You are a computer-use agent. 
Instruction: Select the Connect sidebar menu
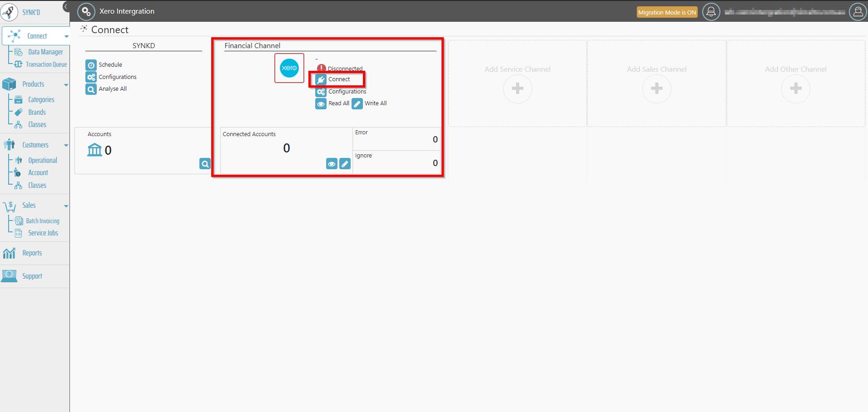pyautogui.click(x=36, y=36)
